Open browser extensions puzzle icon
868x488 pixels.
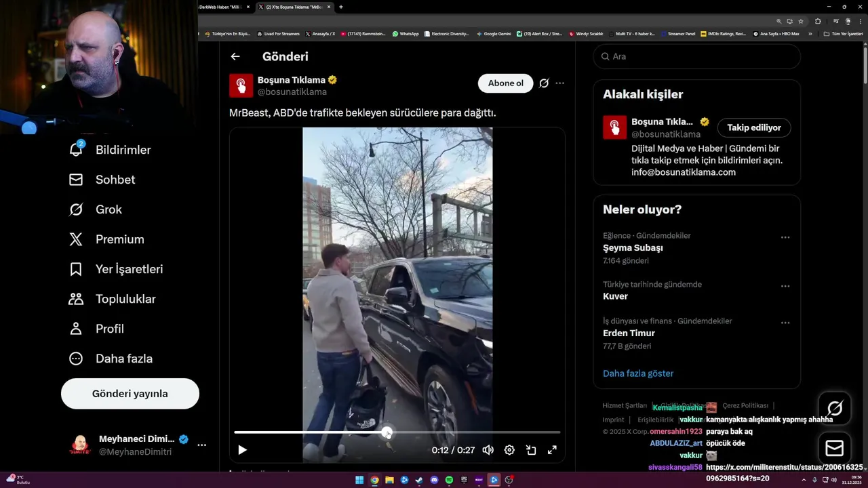pyautogui.click(x=818, y=21)
